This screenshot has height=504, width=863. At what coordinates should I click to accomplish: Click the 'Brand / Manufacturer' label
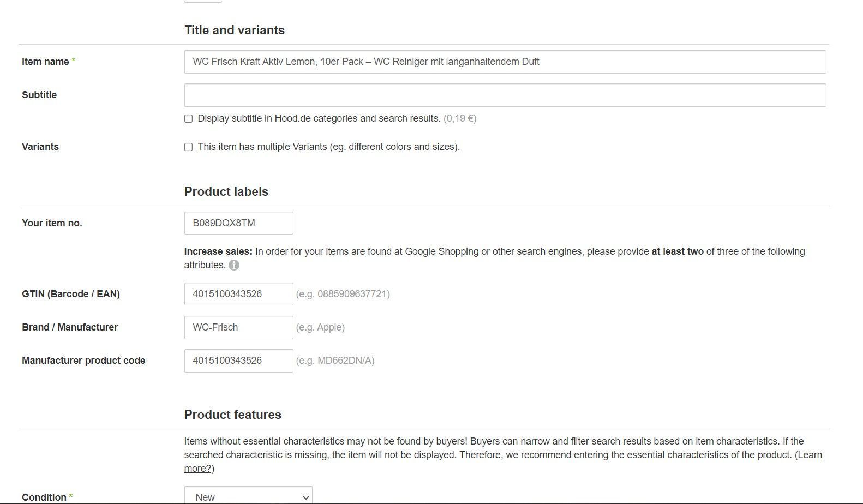pos(70,327)
